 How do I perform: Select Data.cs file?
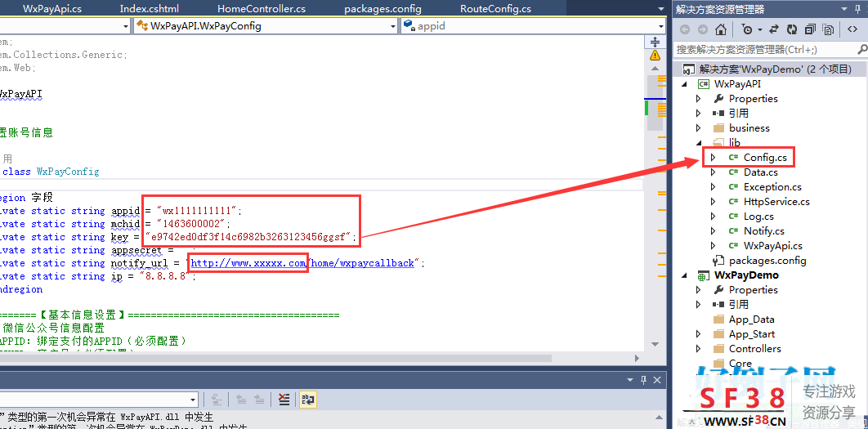click(x=761, y=172)
